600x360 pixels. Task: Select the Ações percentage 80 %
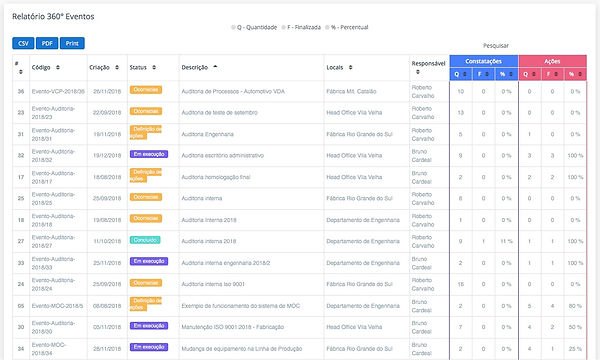[576, 306]
